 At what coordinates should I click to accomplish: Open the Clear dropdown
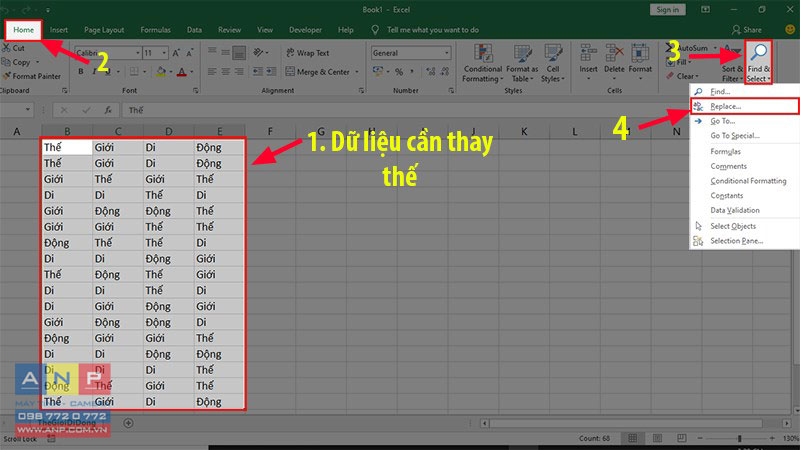pyautogui.click(x=682, y=76)
